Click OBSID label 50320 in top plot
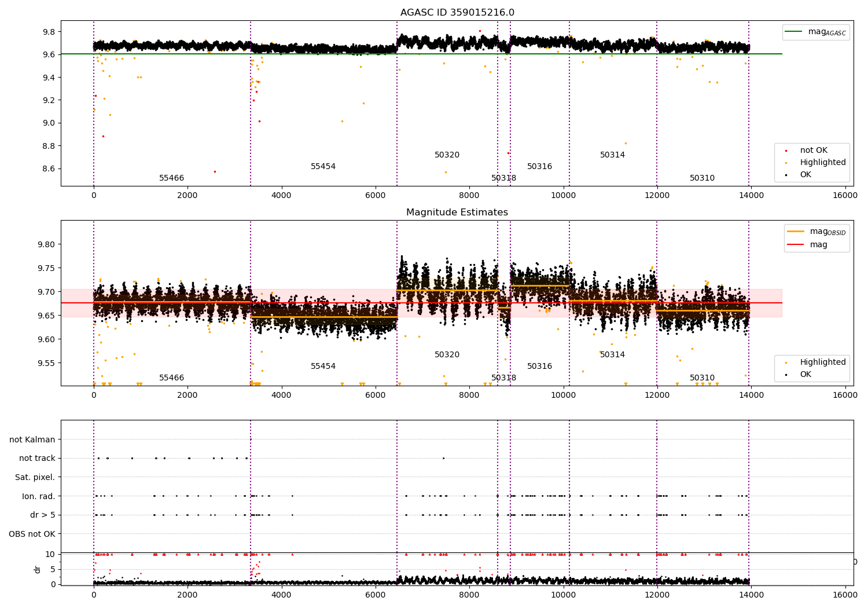Viewport: 868px width, 608px height. 447,155
